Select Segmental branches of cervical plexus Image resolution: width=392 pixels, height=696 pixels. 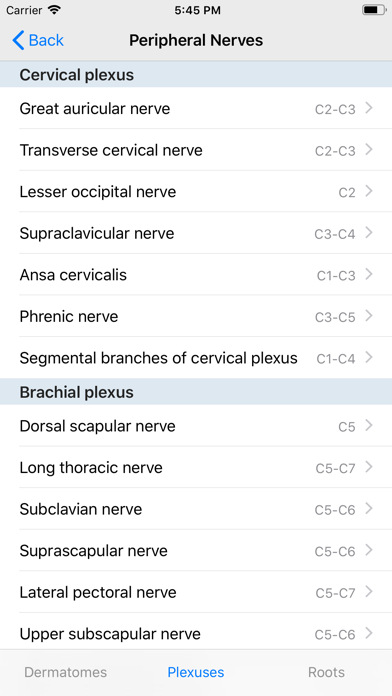(x=196, y=358)
